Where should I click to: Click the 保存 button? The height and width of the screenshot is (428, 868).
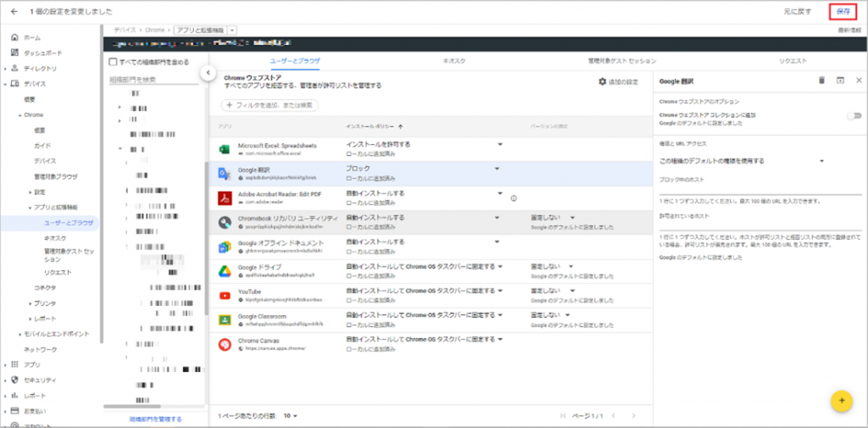(x=843, y=11)
